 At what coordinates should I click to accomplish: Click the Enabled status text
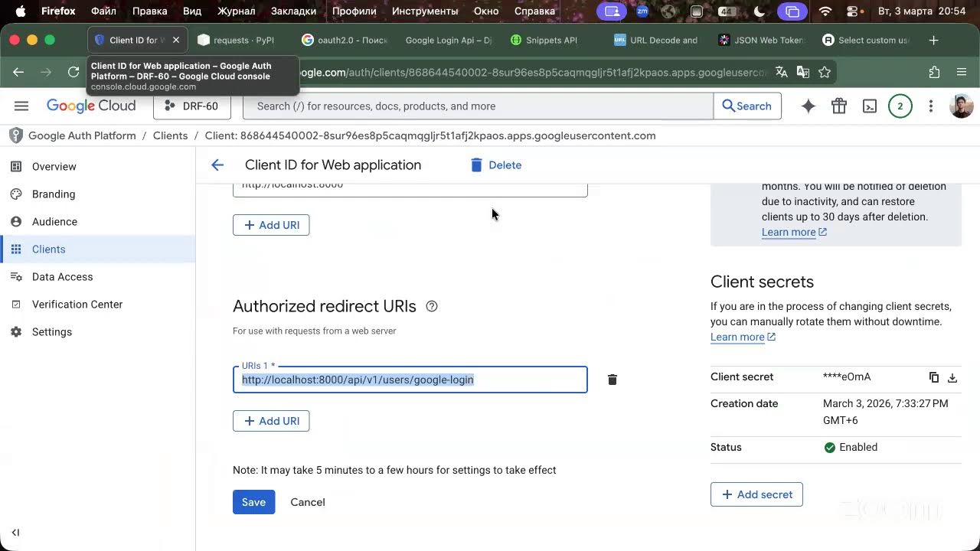858,448
